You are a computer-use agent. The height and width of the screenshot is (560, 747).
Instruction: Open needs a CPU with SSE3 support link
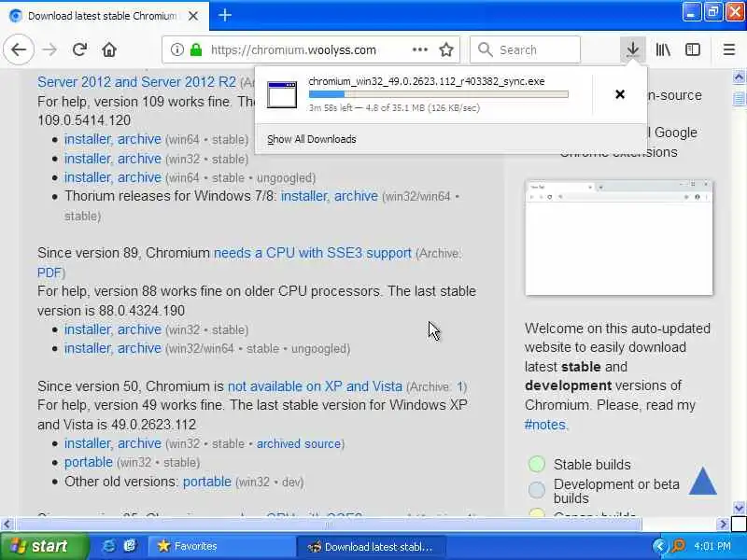coord(313,253)
